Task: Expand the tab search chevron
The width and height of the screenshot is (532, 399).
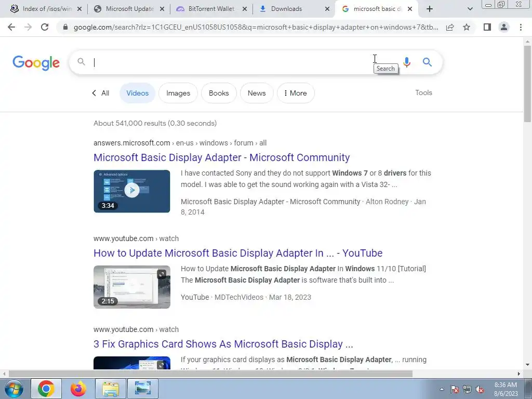Action: click(470, 9)
